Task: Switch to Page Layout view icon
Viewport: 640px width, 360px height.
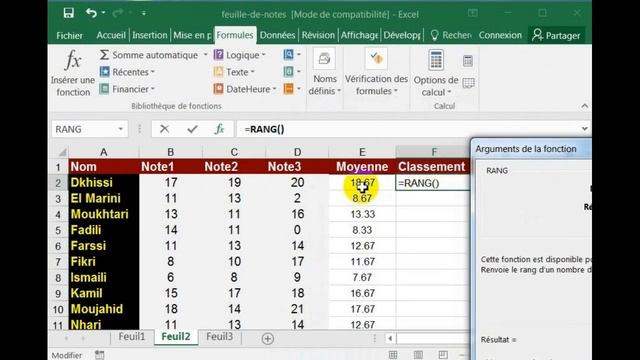Action: pos(418,355)
